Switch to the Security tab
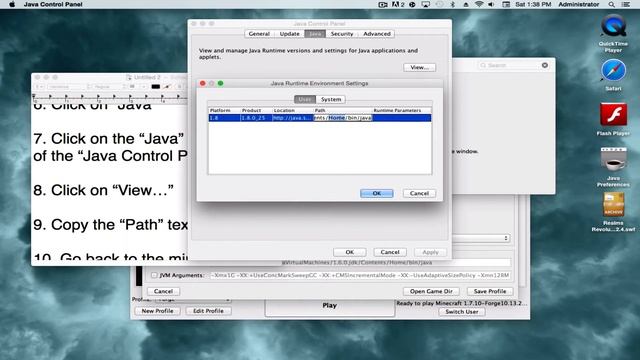The image size is (640, 360). pos(342,34)
